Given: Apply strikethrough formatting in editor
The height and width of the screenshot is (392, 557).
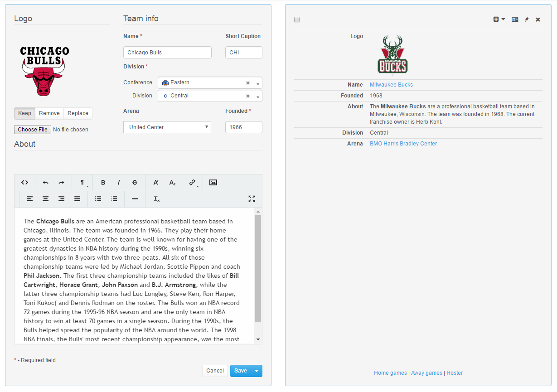Looking at the screenshot, I should coord(135,183).
